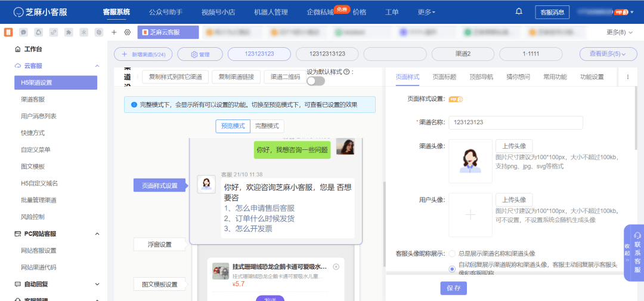
Task: Click the 渠道名称 input field
Action: click(x=515, y=122)
